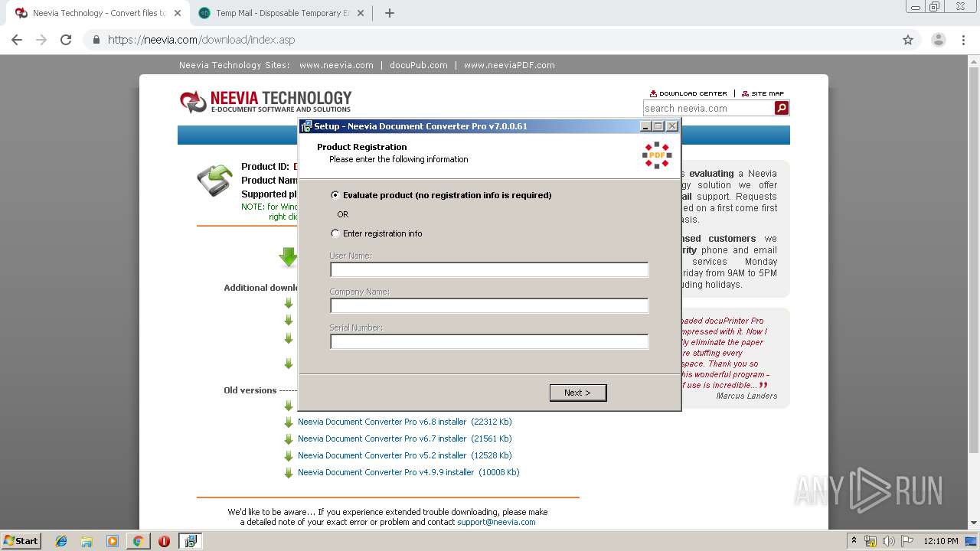
Task: Click the taskbar clock 12:10 PM
Action: (x=941, y=541)
